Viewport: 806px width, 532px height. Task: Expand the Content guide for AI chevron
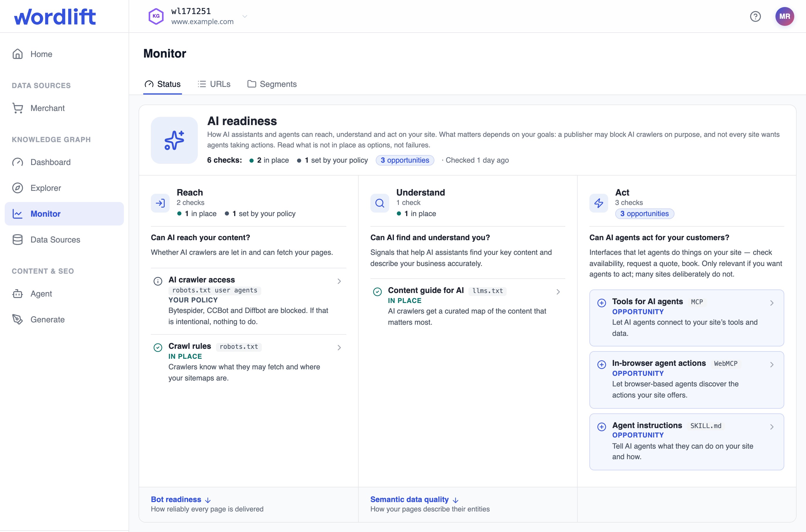pyautogui.click(x=558, y=292)
